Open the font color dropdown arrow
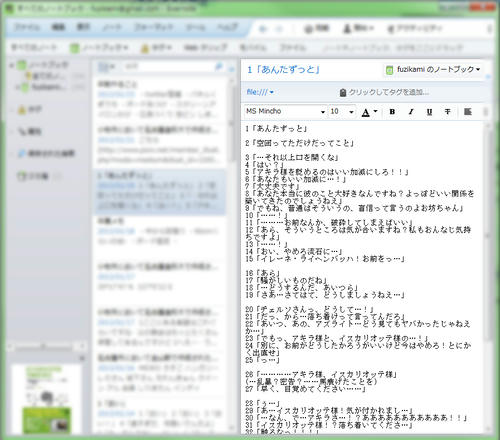The height and width of the screenshot is (440, 500). [375, 111]
